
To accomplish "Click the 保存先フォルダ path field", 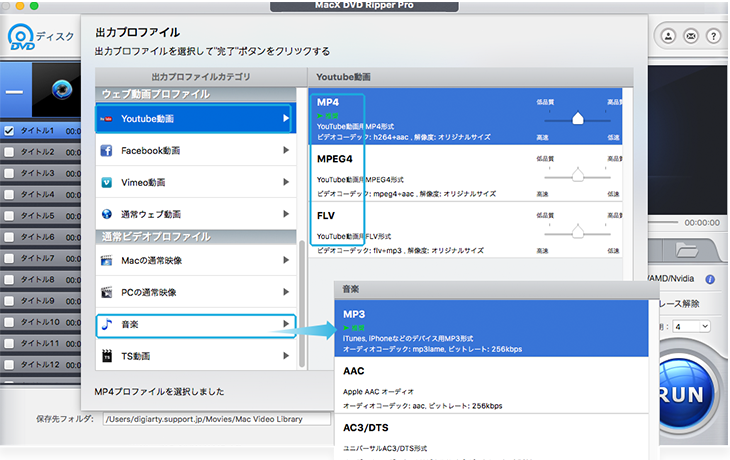I will pos(216,420).
